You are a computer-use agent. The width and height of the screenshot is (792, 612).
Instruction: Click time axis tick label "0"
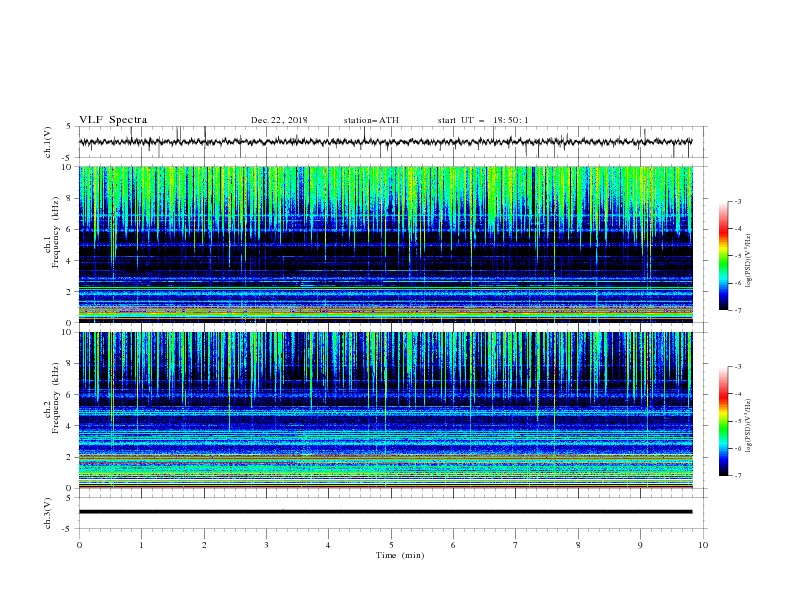pyautogui.click(x=79, y=545)
